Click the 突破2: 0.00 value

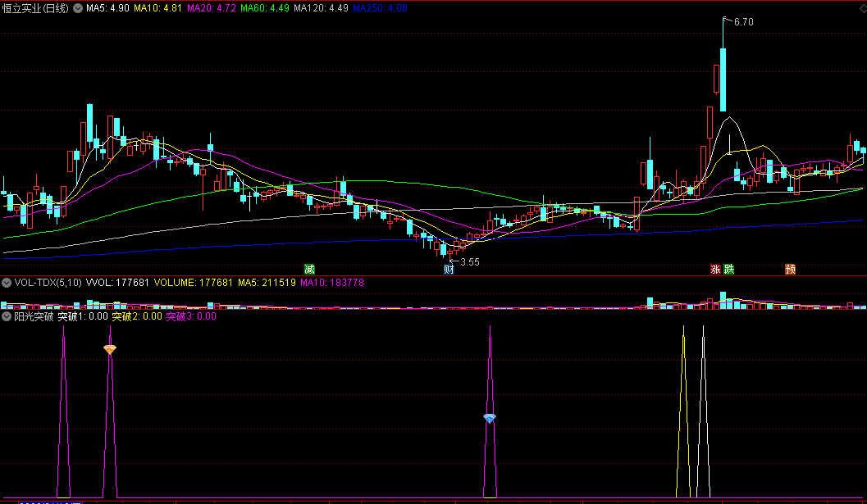click(137, 316)
